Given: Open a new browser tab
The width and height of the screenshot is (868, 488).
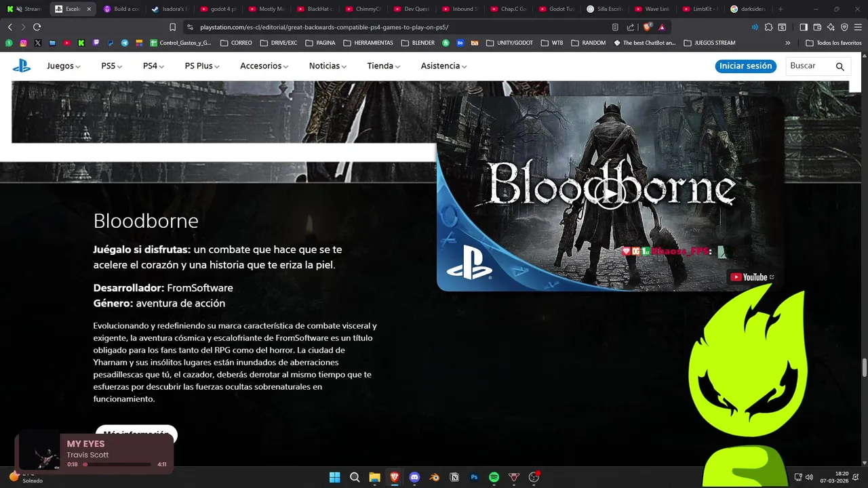Looking at the screenshot, I should tap(781, 9).
